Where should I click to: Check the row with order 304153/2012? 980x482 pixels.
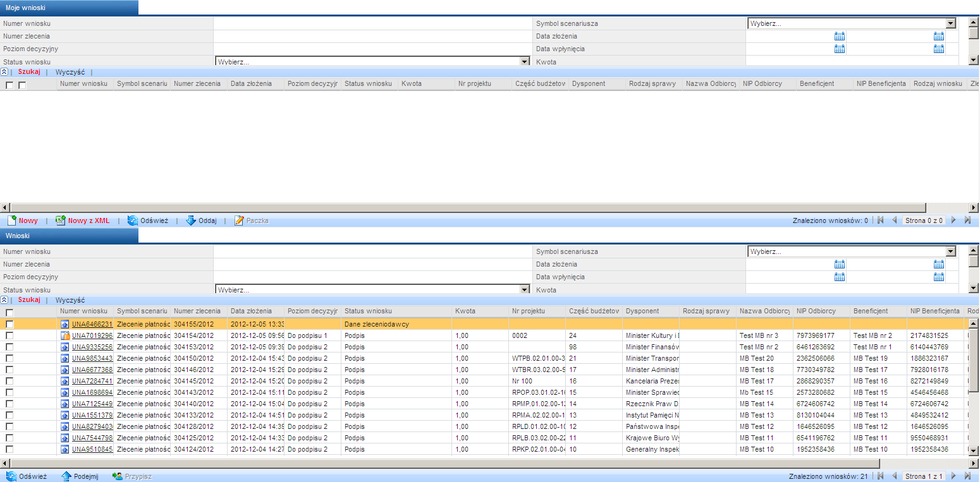pos(9,347)
